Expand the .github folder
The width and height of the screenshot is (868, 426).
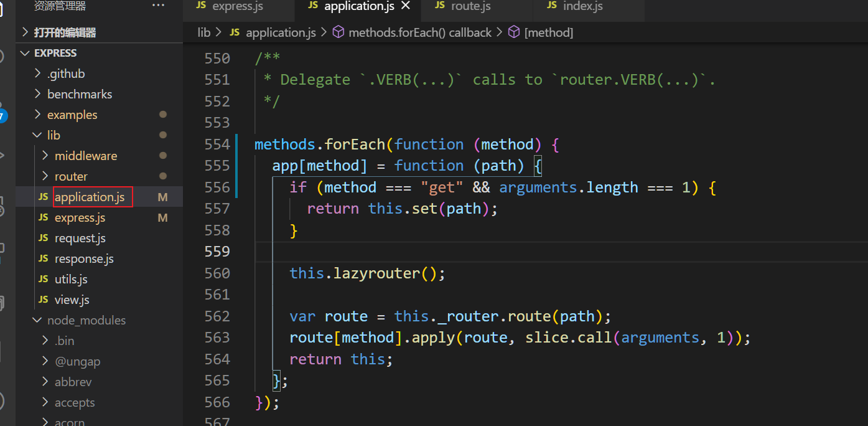(x=66, y=73)
